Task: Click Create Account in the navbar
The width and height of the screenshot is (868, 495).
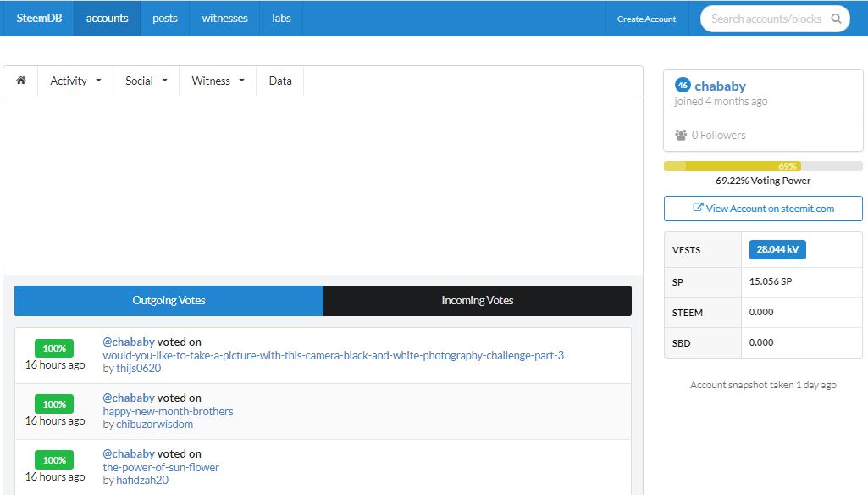Action: click(x=647, y=19)
